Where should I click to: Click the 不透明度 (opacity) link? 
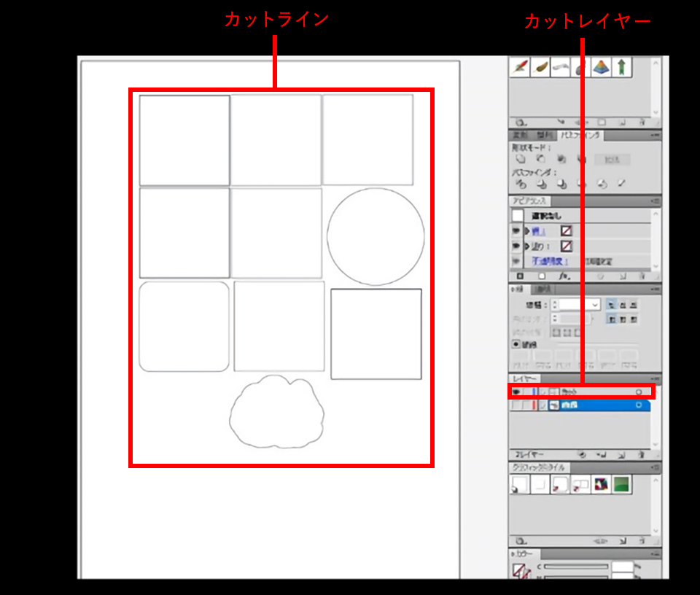pyautogui.click(x=549, y=261)
